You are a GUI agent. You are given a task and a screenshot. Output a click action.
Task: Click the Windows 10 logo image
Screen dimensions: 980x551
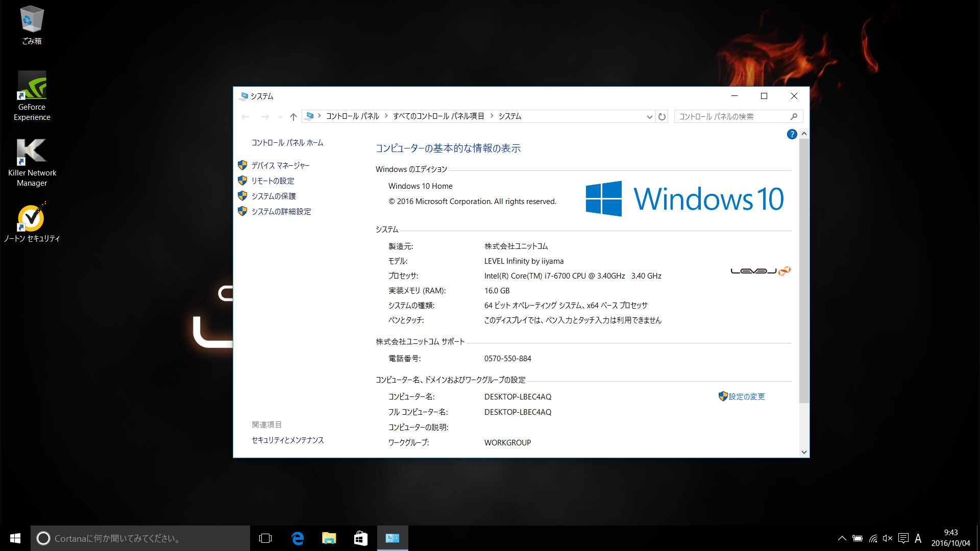click(x=684, y=198)
